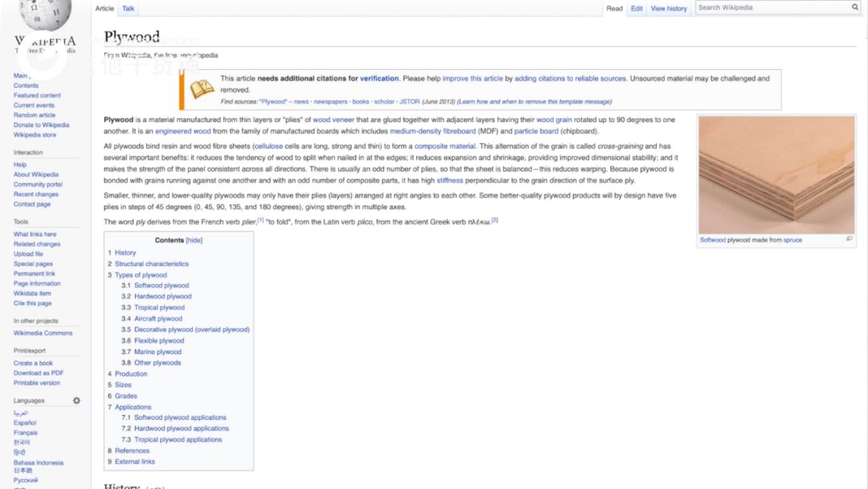Viewport: 868px width, 489px height.
Task: Jump to External links section
Action: click(135, 462)
